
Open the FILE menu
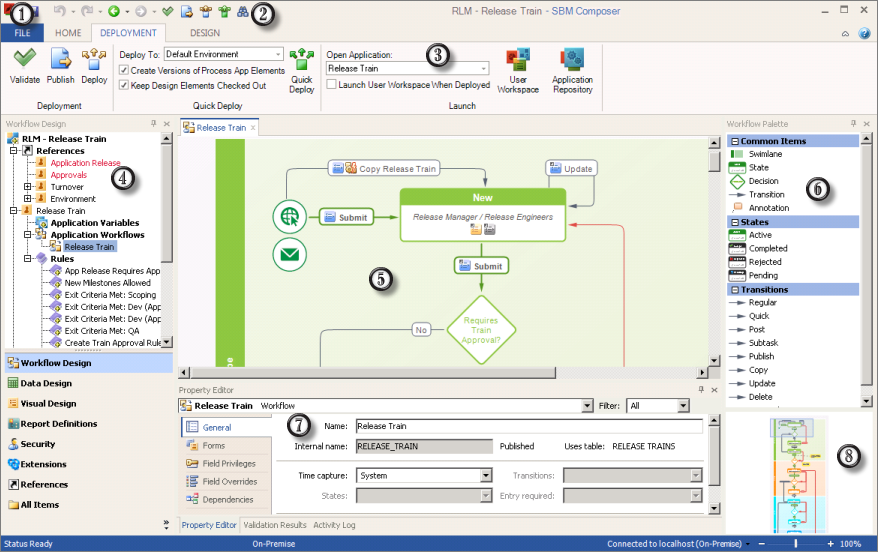(x=22, y=33)
